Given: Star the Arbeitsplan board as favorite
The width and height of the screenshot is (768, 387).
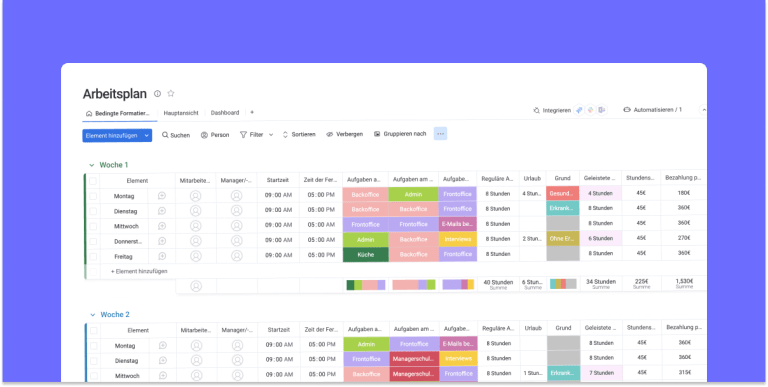Looking at the screenshot, I should 171,94.
